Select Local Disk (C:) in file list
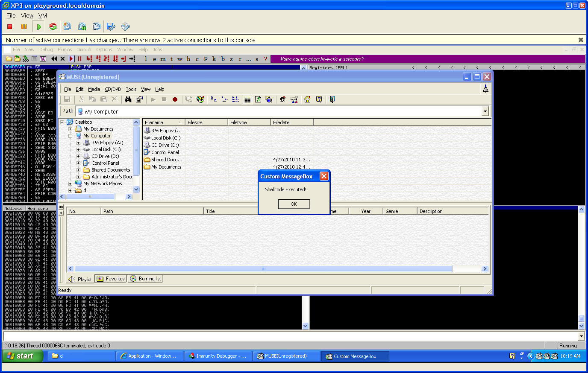 tap(166, 138)
